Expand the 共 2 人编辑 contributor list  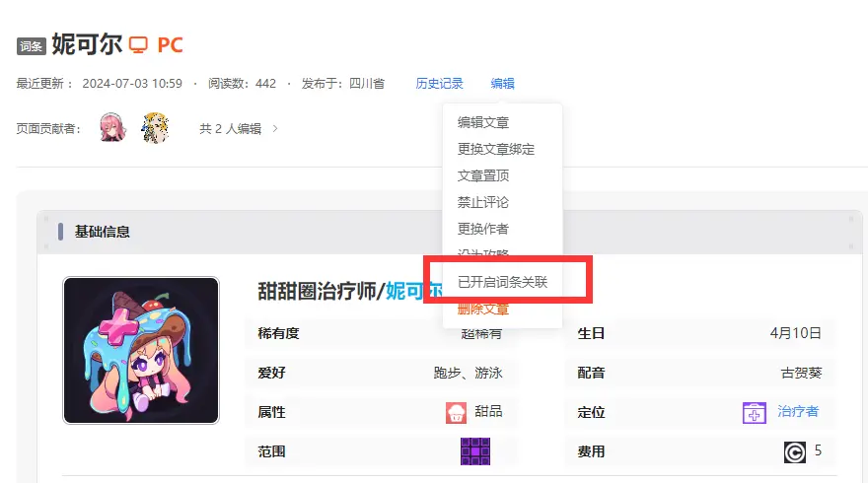tap(238, 128)
